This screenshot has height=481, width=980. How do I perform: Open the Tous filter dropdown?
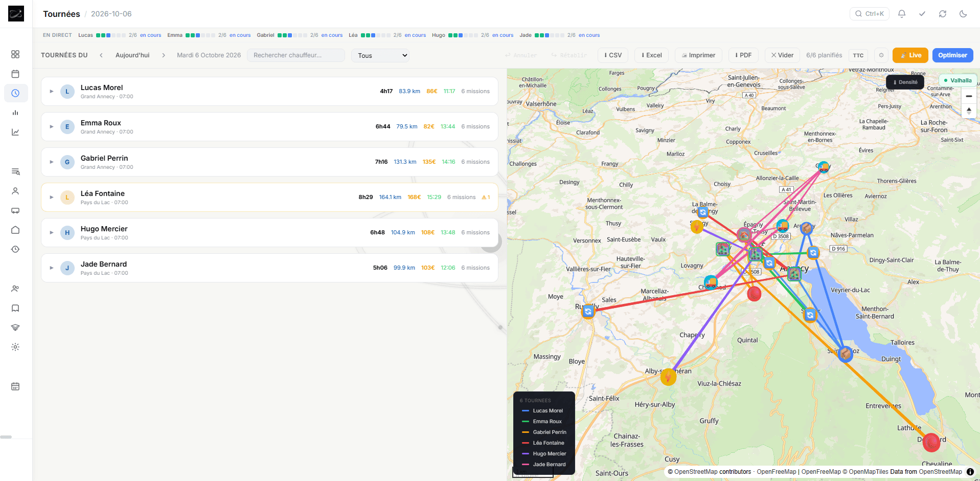click(380, 55)
